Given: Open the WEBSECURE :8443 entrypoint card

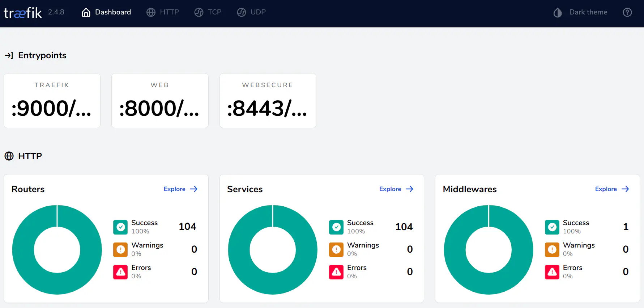Looking at the screenshot, I should tap(268, 101).
